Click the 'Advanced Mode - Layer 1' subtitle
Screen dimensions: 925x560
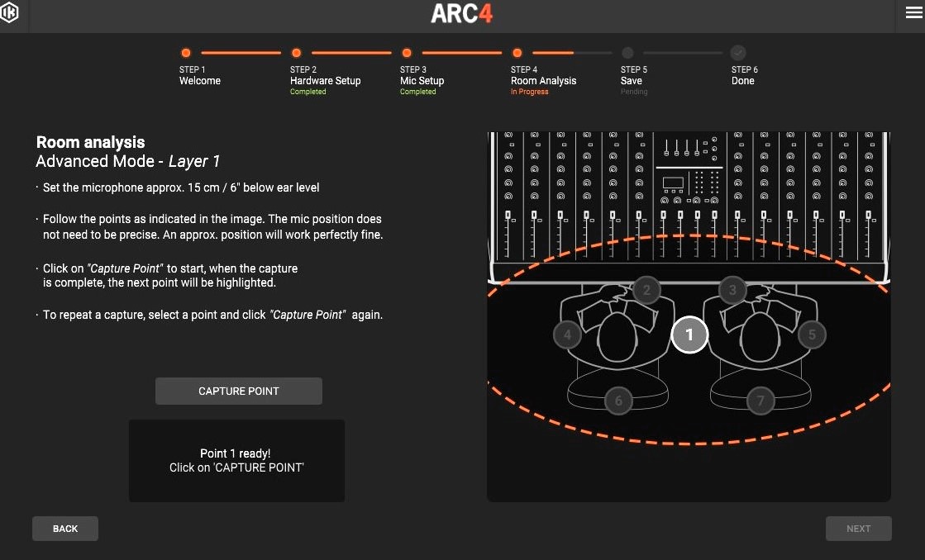pyautogui.click(x=127, y=162)
